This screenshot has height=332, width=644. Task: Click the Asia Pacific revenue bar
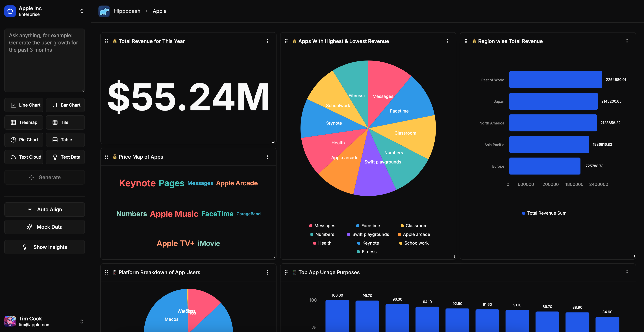[549, 144]
